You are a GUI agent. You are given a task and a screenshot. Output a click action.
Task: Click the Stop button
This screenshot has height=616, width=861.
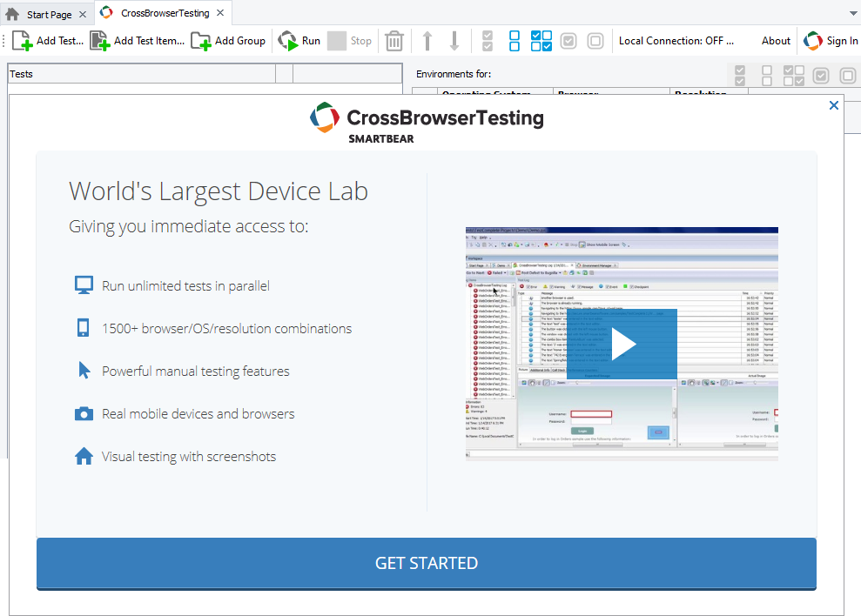350,41
